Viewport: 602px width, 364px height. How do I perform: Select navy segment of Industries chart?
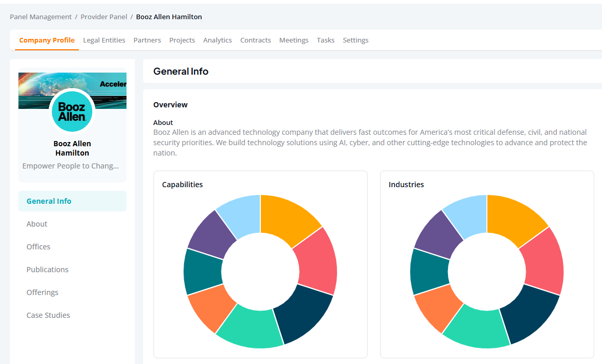[528, 315]
